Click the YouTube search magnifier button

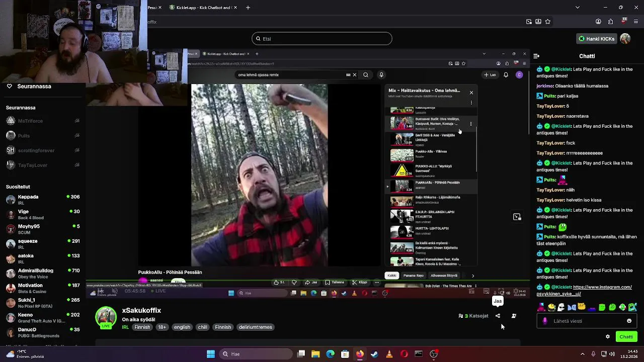point(366,75)
